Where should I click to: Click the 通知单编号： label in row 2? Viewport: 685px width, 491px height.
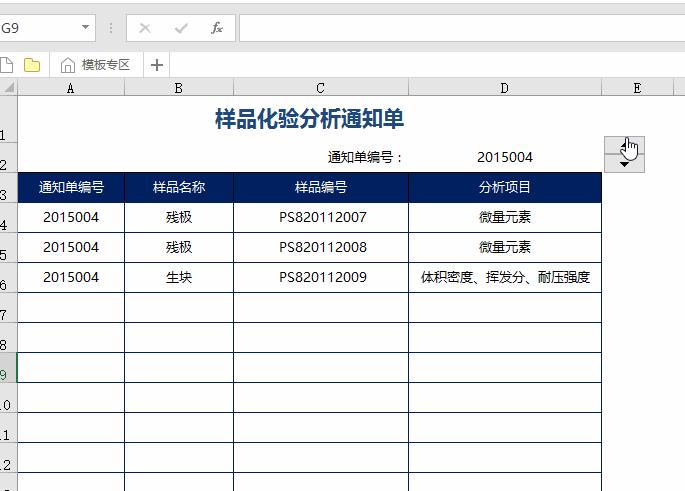click(365, 157)
